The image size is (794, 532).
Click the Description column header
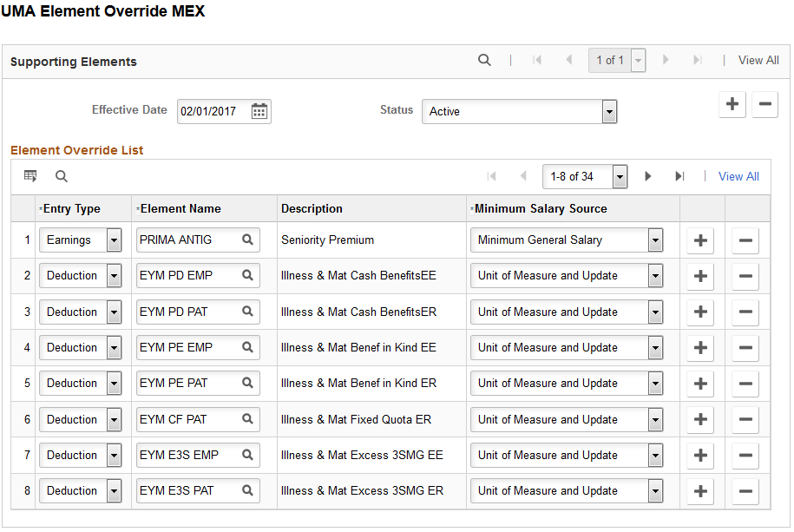[312, 209]
